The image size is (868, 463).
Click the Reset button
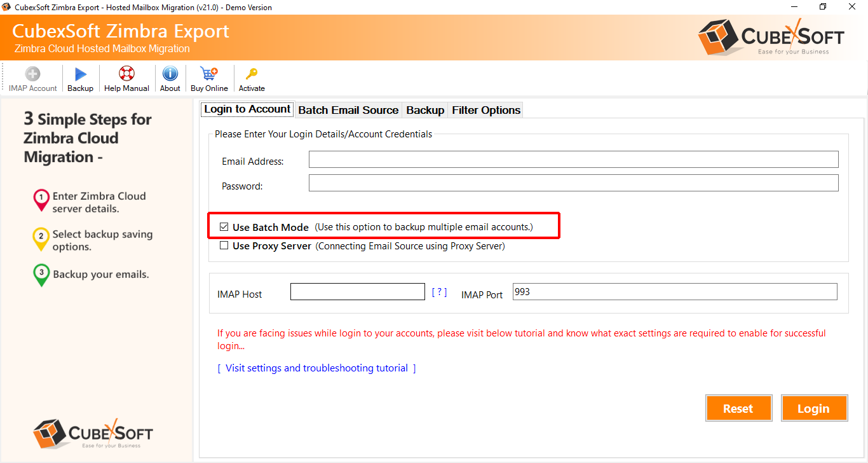click(738, 408)
